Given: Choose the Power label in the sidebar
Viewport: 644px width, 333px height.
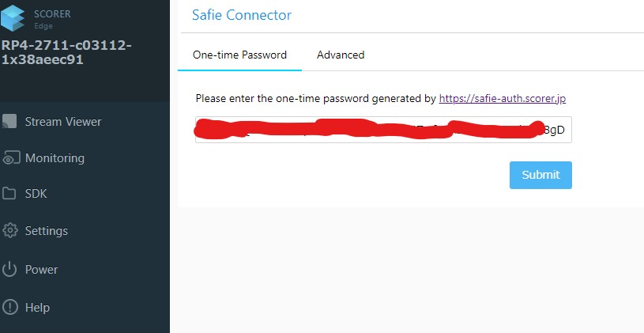Looking at the screenshot, I should (x=42, y=270).
